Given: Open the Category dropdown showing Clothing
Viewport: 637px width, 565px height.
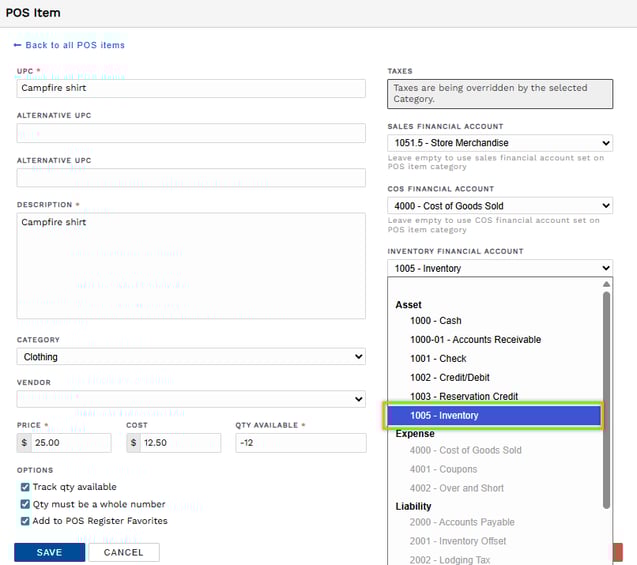Looking at the screenshot, I should point(191,357).
